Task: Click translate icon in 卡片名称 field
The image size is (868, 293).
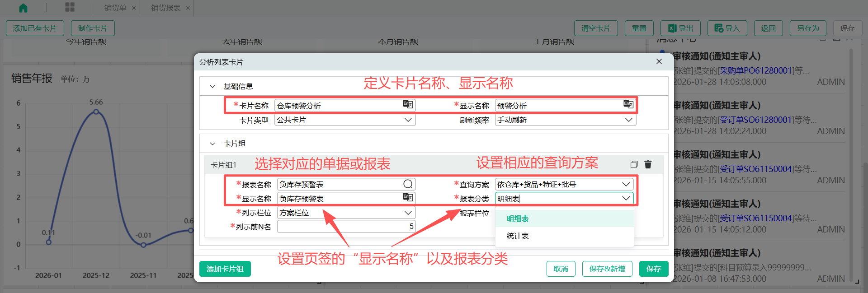Action: (x=408, y=104)
